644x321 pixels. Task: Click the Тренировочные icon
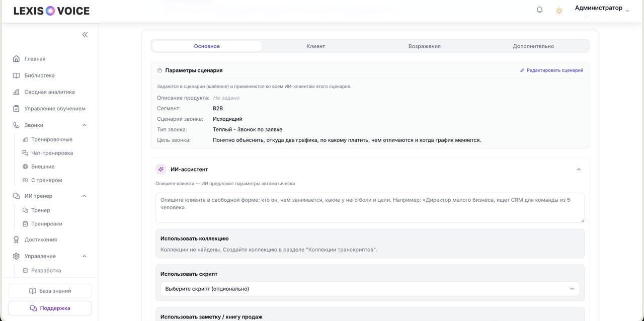coord(25,139)
